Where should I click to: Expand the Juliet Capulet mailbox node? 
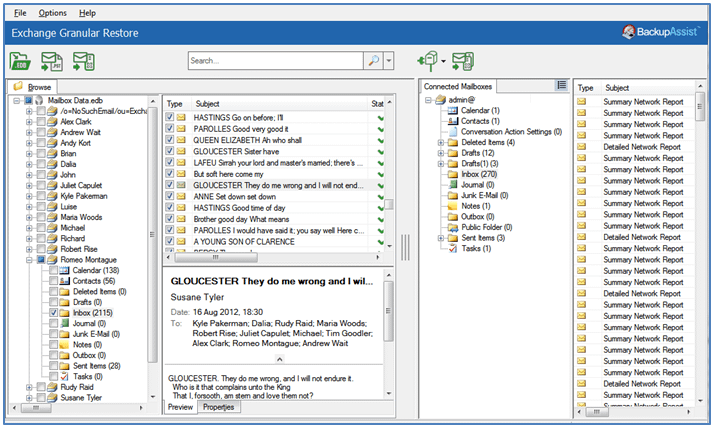tap(29, 185)
